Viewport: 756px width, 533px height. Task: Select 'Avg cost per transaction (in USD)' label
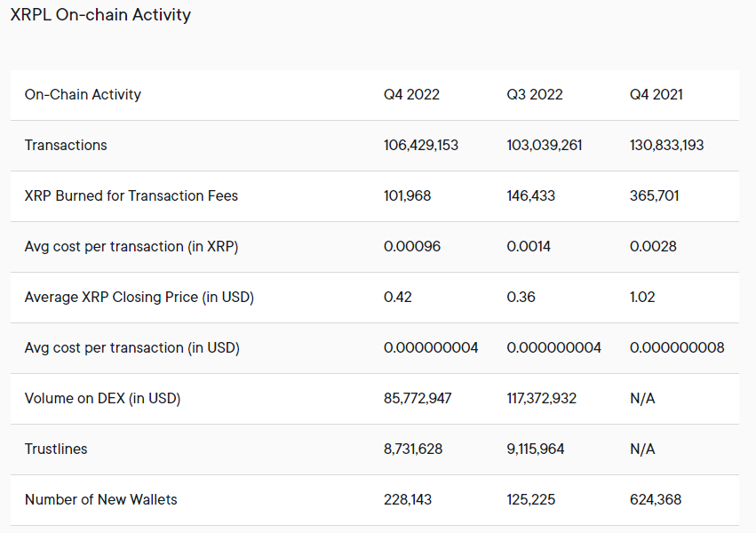pos(132,347)
